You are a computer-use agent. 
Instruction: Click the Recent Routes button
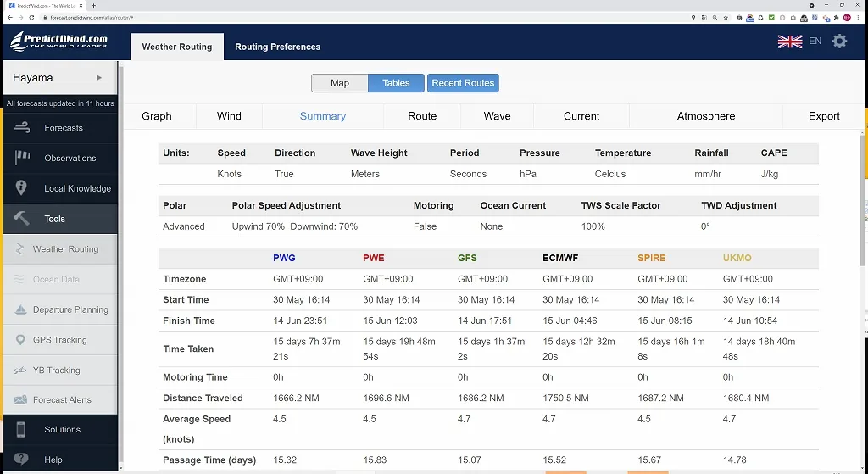point(463,83)
